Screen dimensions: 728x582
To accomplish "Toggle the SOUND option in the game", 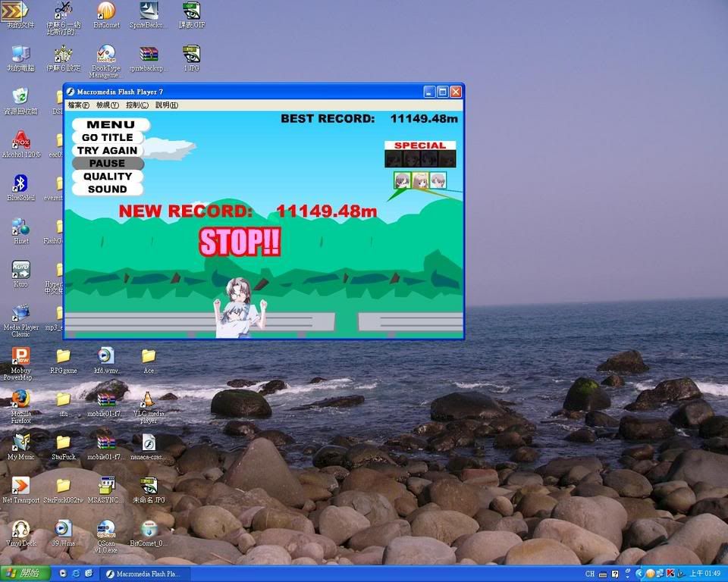I will click(108, 189).
